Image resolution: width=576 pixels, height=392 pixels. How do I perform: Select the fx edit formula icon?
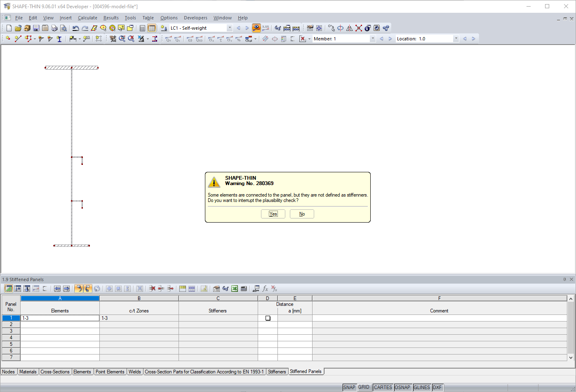coord(266,289)
